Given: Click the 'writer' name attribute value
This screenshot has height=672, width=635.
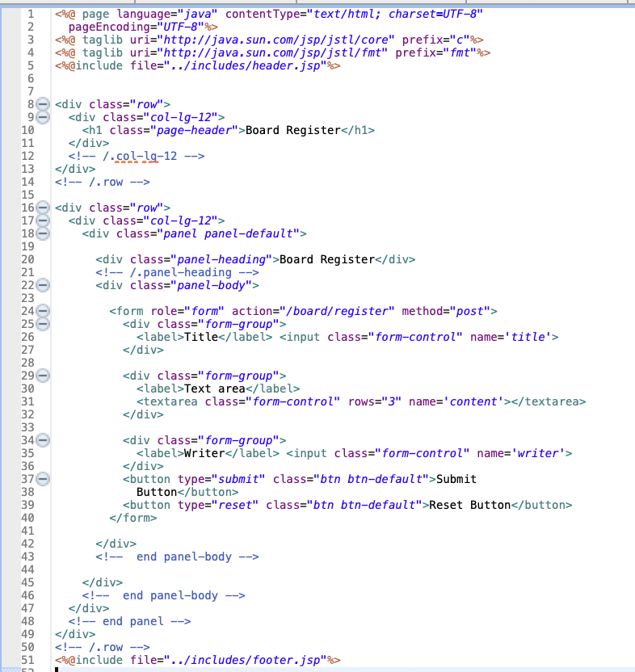Looking at the screenshot, I should point(539,453).
